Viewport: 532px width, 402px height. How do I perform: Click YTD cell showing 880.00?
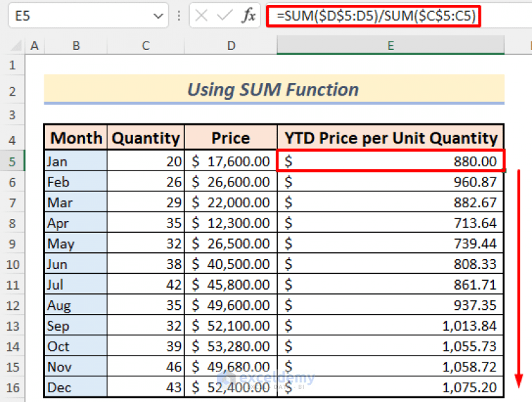[391, 161]
